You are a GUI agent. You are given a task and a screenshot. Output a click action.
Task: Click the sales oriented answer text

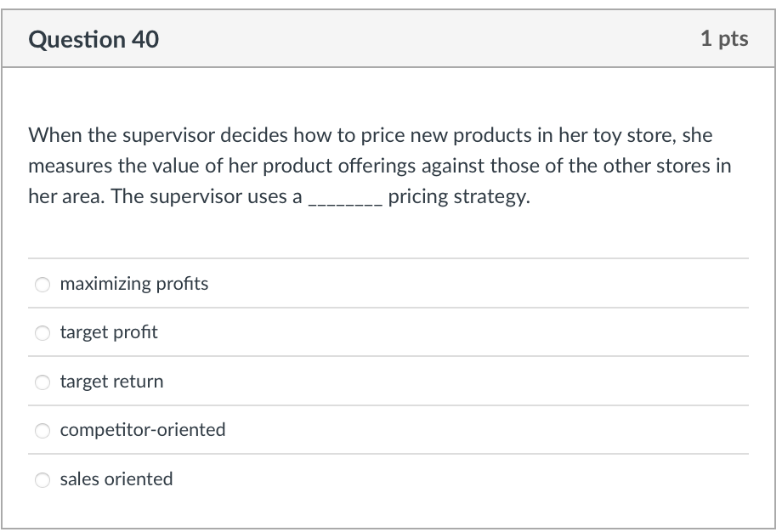[116, 478]
